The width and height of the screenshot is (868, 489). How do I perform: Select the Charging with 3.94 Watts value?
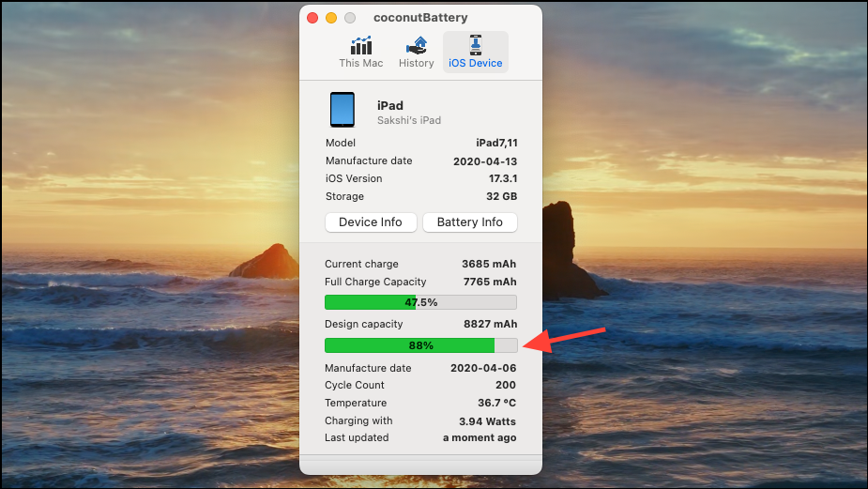[487, 421]
